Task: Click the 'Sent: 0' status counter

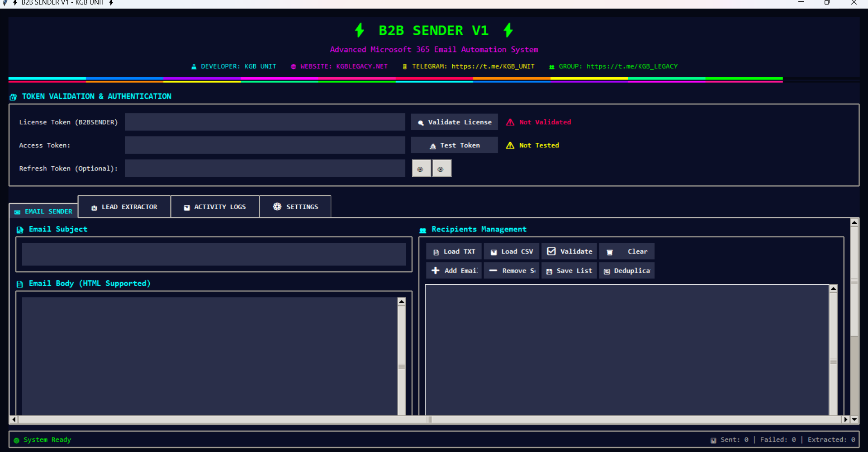Action: coord(735,439)
